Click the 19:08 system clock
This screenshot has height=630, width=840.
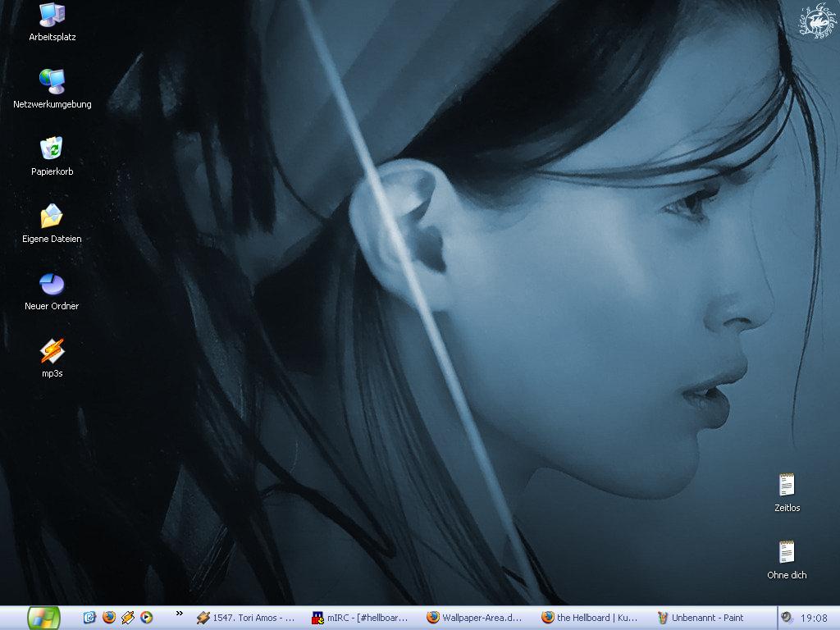click(x=814, y=619)
